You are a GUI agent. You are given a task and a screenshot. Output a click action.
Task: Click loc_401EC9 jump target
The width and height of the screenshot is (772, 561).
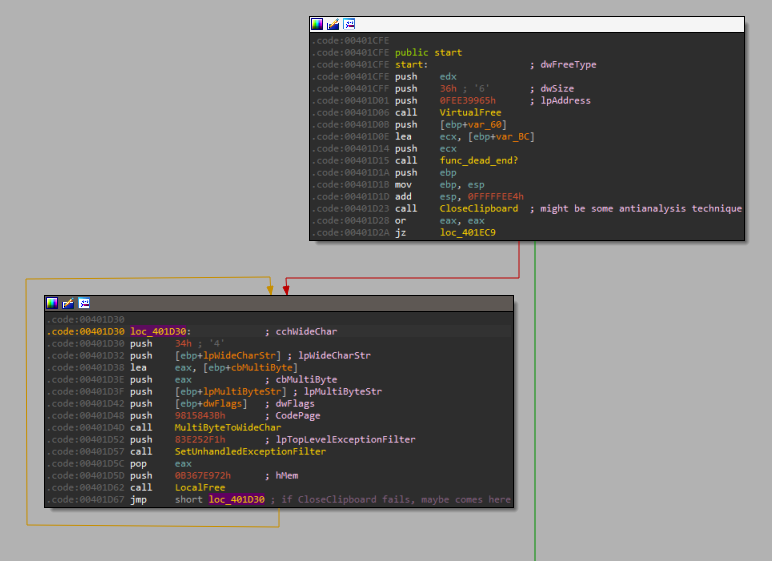click(x=467, y=233)
